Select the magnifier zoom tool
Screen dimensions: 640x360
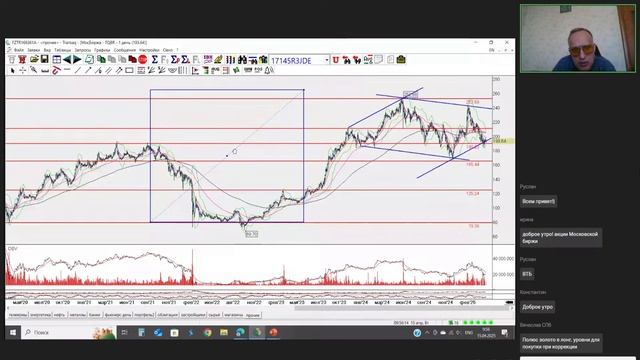tap(33, 71)
